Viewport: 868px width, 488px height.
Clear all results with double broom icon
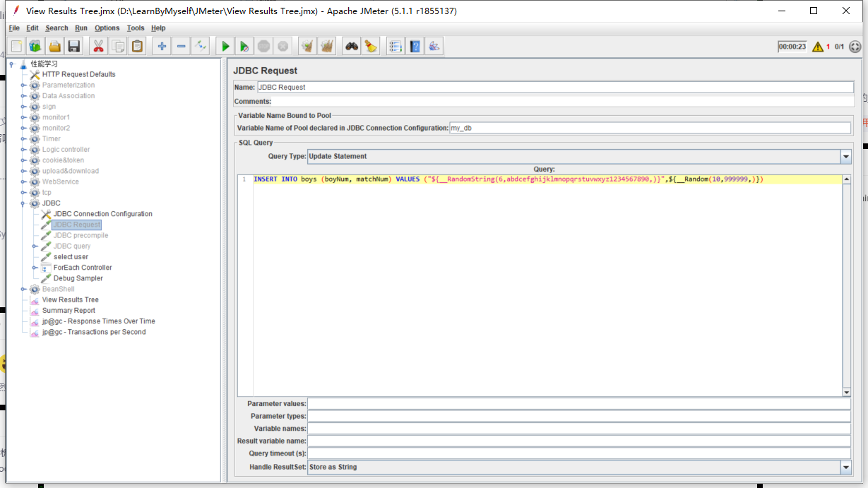click(326, 47)
